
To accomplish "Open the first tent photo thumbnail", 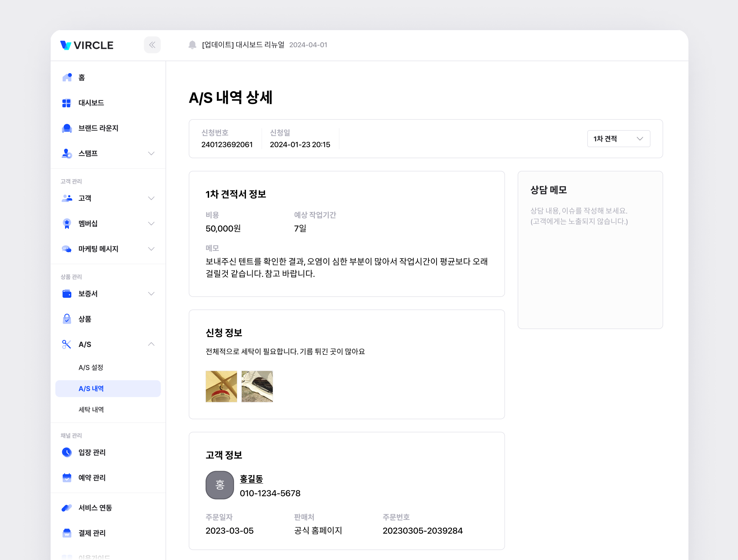I will [x=221, y=386].
